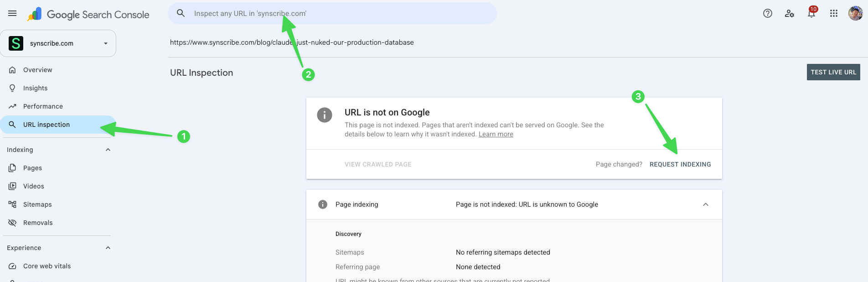The width and height of the screenshot is (868, 282).
Task: Open the notifications bell icon
Action: (x=811, y=13)
